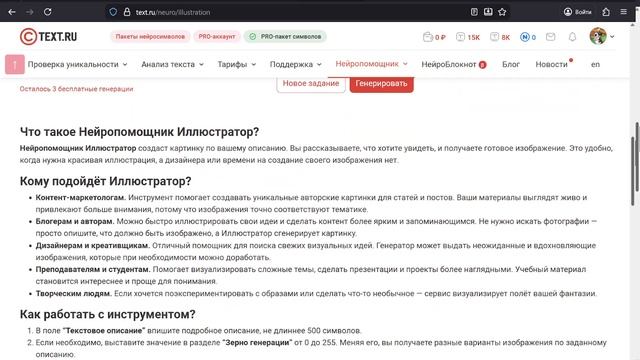The image size is (640, 360).
Task: Expand the Тарифы dropdown
Action: 236,64
